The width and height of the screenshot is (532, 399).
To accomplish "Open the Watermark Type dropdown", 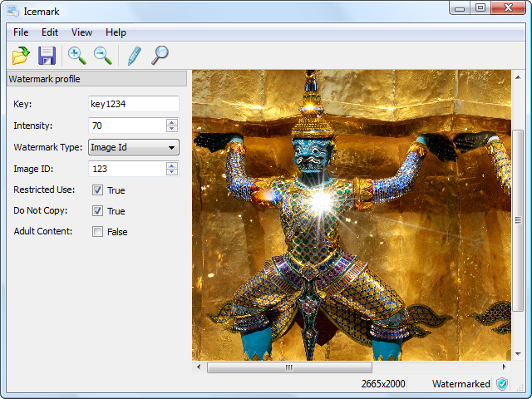I will coord(134,147).
